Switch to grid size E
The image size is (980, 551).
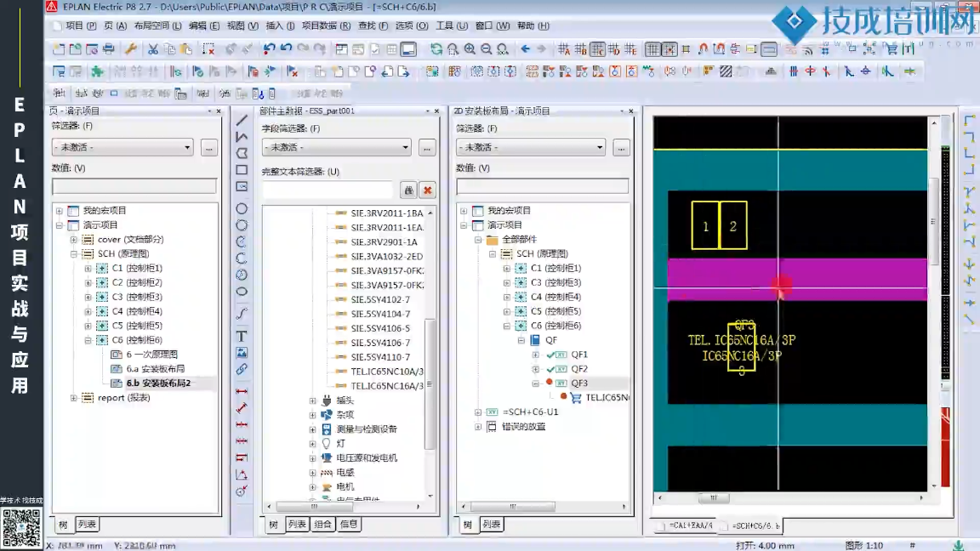click(630, 48)
